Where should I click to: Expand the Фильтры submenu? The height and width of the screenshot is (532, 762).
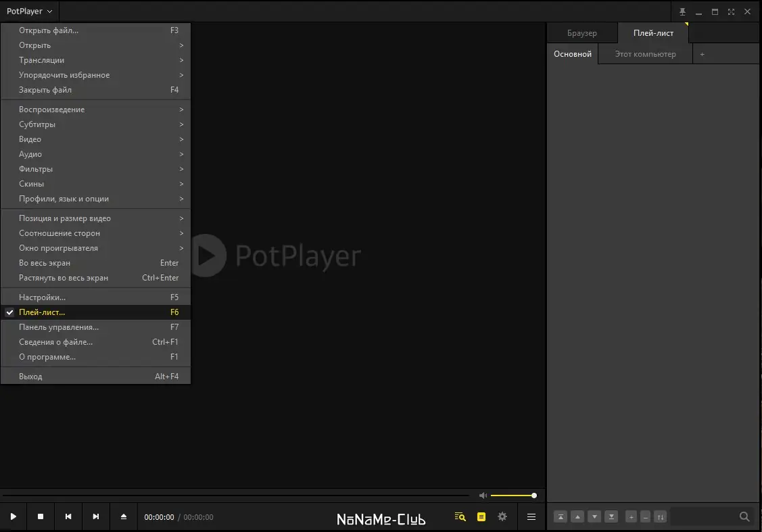(x=96, y=169)
